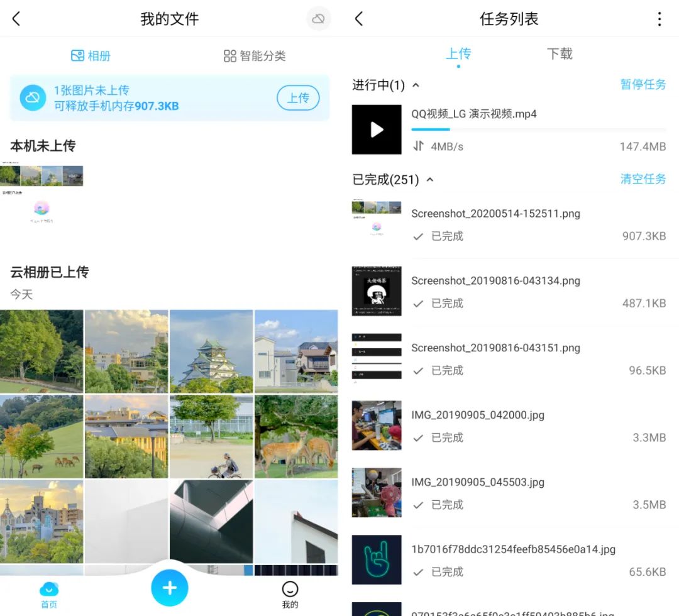Select file name Screenshot_20190816-043151.png
Viewport: 679px width, 616px height.
click(495, 348)
